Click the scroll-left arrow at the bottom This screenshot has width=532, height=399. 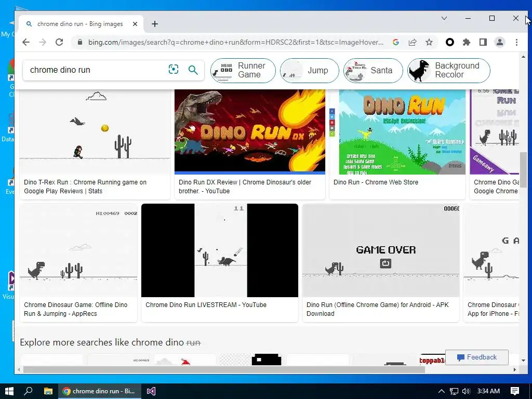click(x=19, y=369)
